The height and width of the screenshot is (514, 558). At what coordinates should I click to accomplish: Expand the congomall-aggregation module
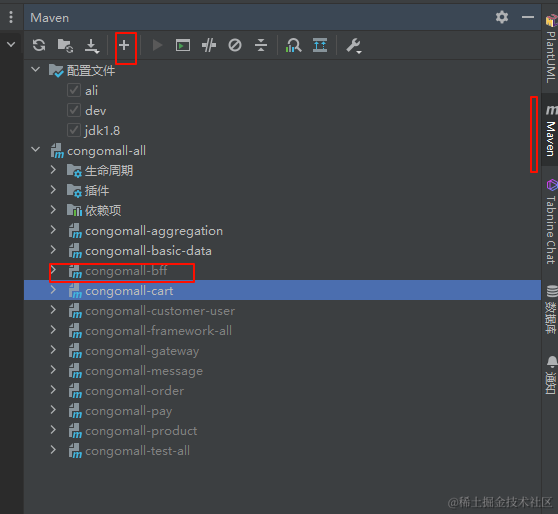pos(53,230)
